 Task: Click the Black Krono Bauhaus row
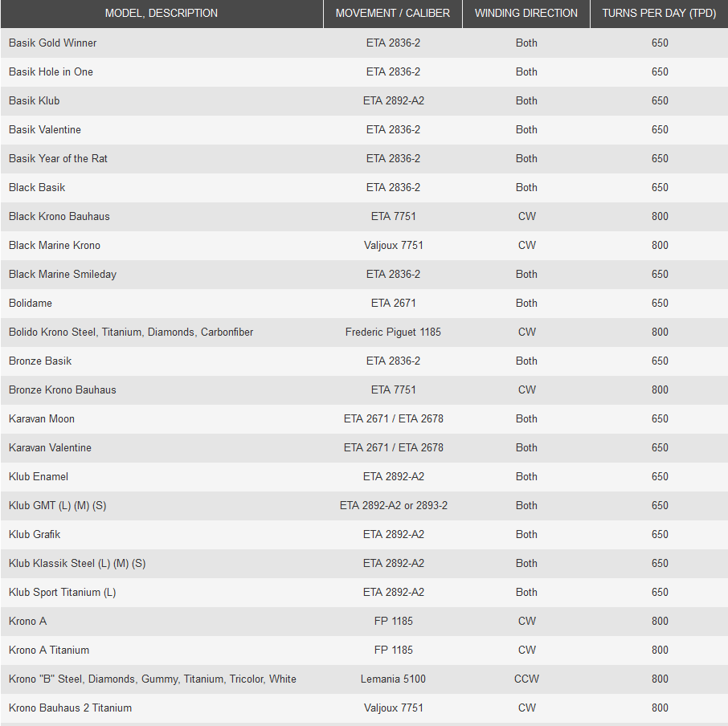click(x=59, y=216)
